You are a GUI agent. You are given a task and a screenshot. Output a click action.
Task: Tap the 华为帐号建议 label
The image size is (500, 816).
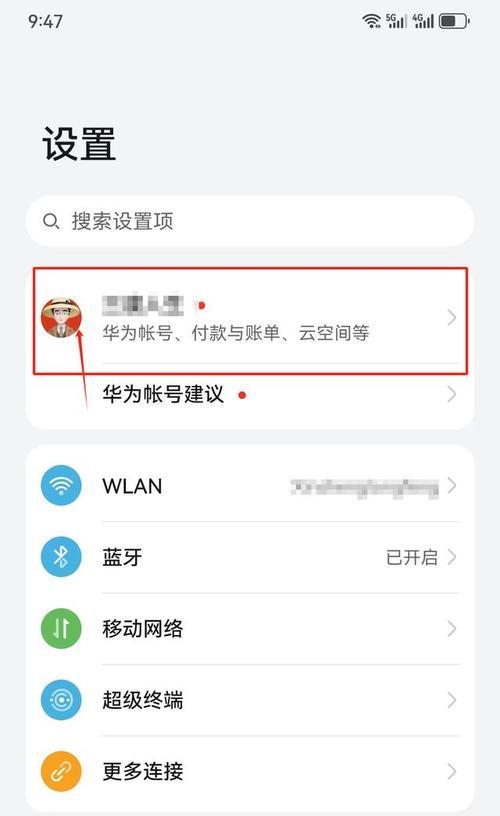click(x=163, y=394)
